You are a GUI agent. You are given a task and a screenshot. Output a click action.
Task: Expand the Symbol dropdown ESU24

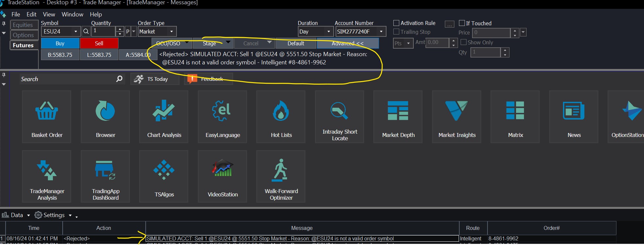click(76, 32)
